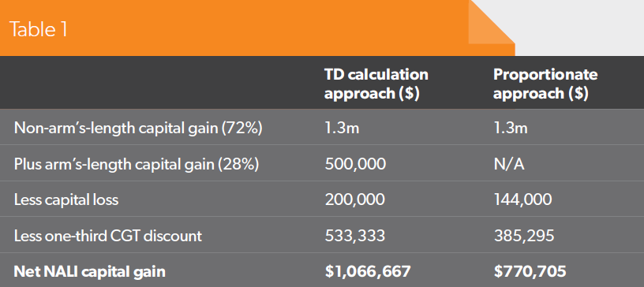Select the 200,000 capital loss value
The width and height of the screenshot is (644, 287).
click(355, 200)
